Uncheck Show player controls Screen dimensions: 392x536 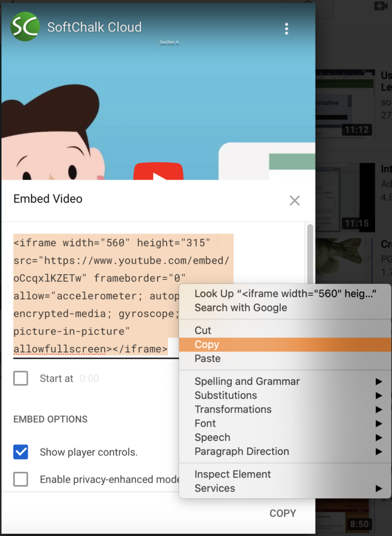coord(20,452)
